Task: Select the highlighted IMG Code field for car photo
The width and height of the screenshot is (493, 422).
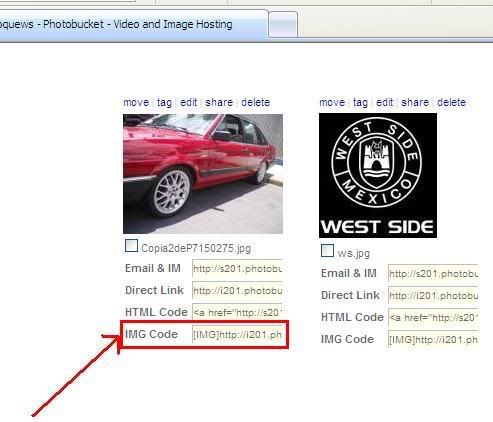Action: [x=237, y=334]
